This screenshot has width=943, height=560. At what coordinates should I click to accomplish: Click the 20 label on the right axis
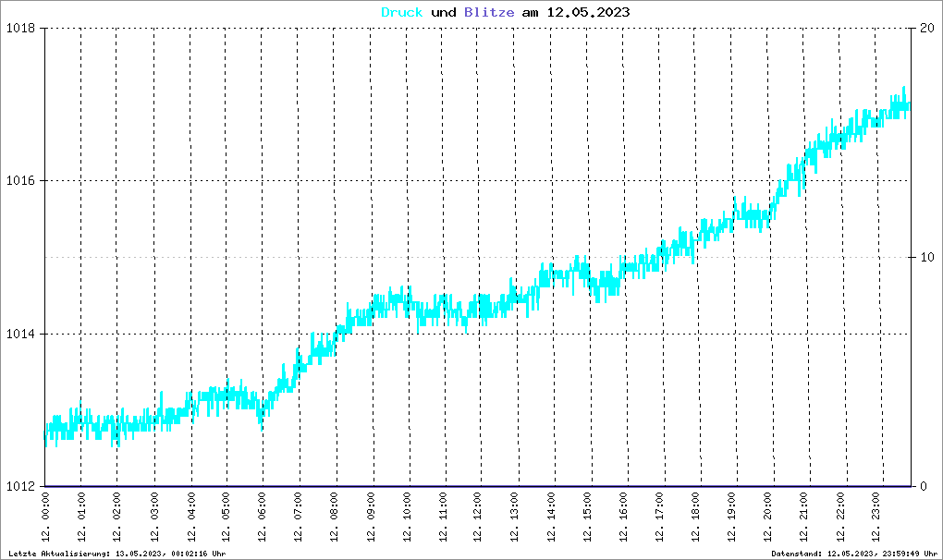(x=925, y=28)
